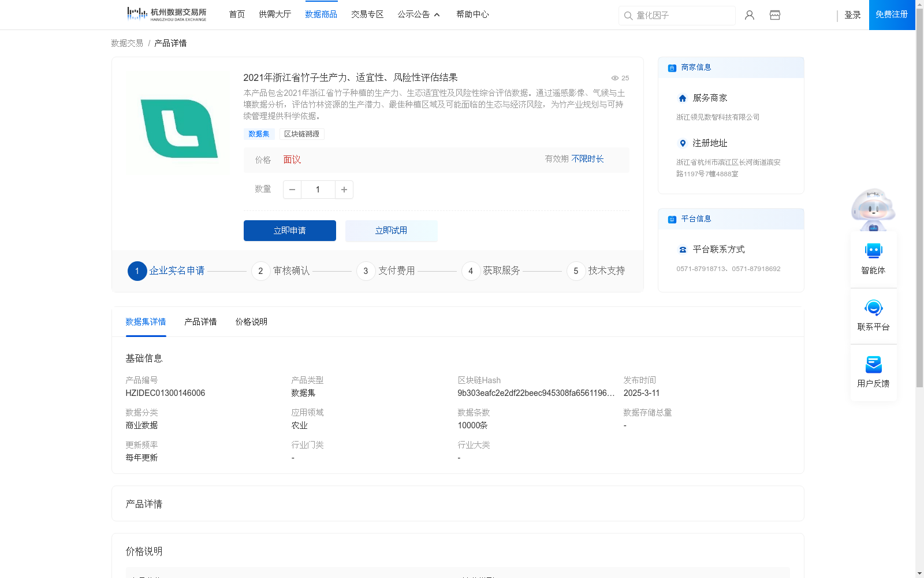The width and height of the screenshot is (924, 578).
Task: Go to 首页 in navigation
Action: pyautogui.click(x=237, y=14)
